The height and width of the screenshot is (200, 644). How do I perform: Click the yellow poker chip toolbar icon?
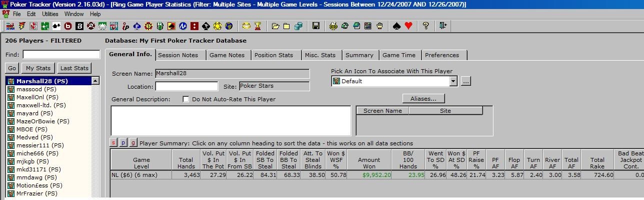(217, 26)
